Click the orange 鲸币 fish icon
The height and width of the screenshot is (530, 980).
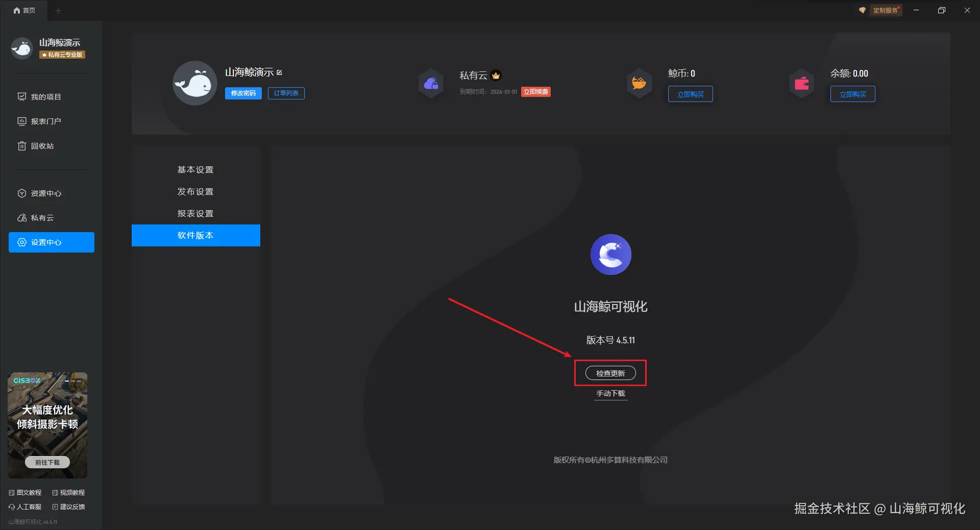(639, 83)
